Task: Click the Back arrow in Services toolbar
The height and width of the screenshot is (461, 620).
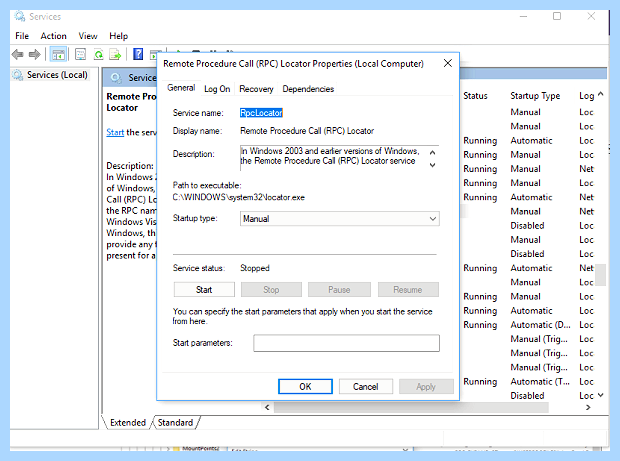Action: 17,54
